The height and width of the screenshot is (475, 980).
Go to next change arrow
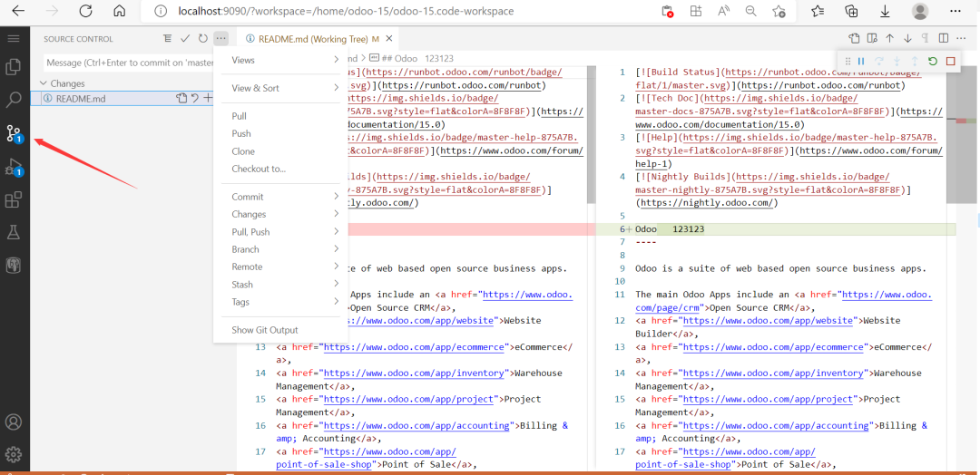[907, 39]
